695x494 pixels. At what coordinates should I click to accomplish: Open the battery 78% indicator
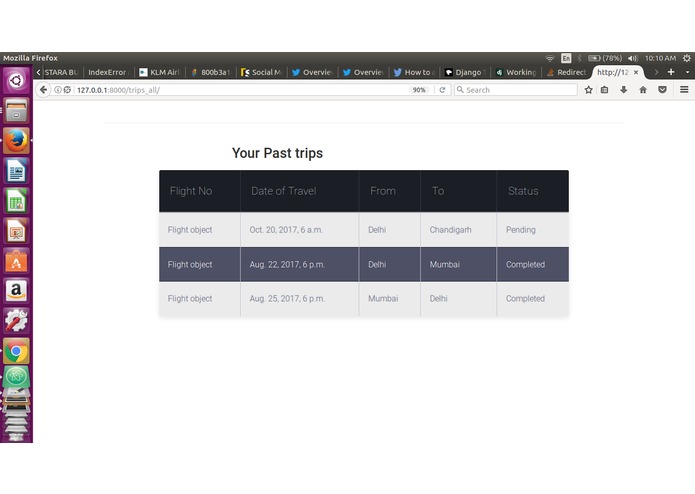[605, 58]
